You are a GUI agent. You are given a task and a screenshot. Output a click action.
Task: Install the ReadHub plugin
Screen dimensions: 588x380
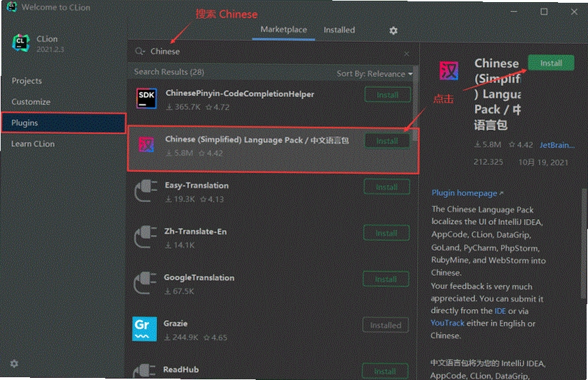[x=385, y=371]
